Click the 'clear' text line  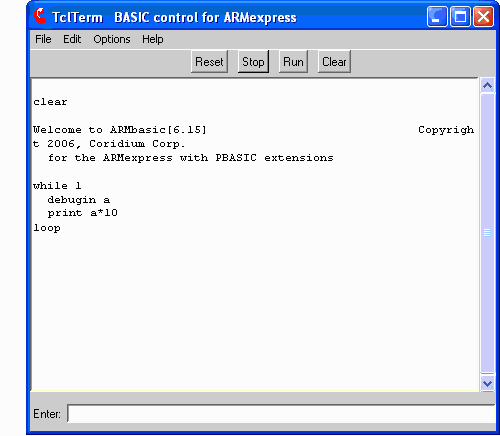[x=50, y=102]
